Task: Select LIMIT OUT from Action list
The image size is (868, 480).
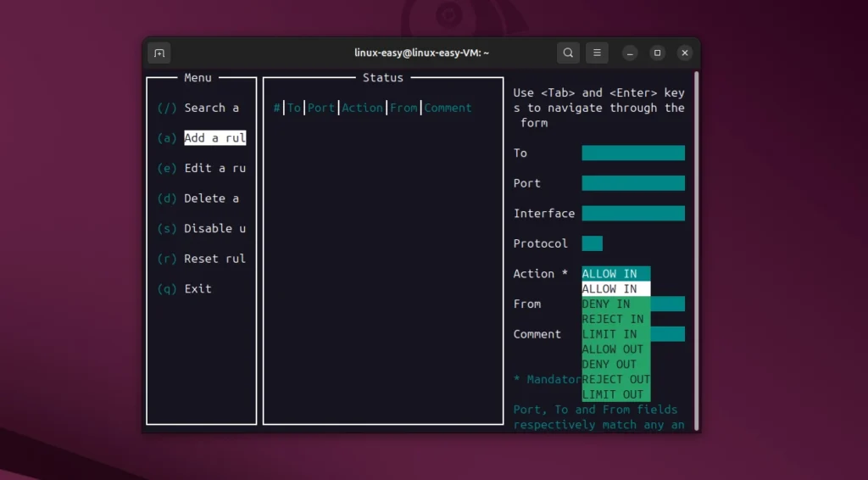Action: pos(615,394)
